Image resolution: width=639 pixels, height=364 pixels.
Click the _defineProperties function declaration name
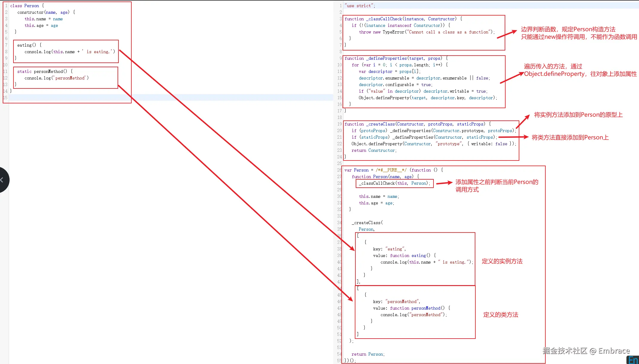tap(386, 58)
